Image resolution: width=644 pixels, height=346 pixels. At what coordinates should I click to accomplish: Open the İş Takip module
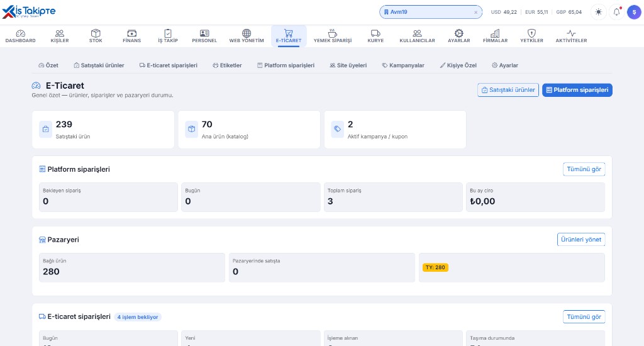point(168,36)
